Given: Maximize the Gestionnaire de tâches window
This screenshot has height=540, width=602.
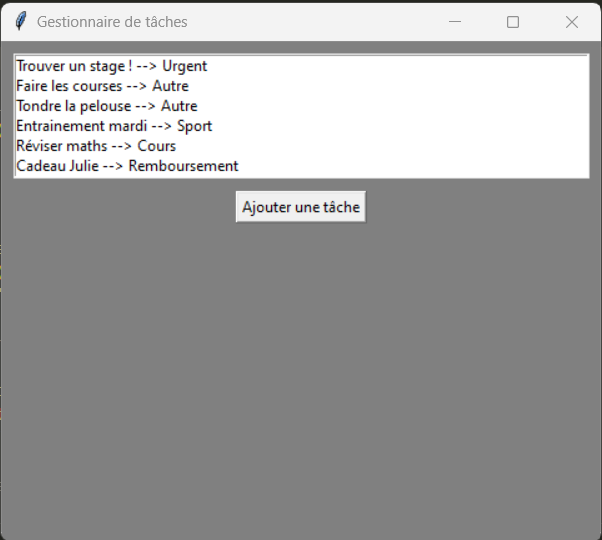Looking at the screenshot, I should coord(513,22).
